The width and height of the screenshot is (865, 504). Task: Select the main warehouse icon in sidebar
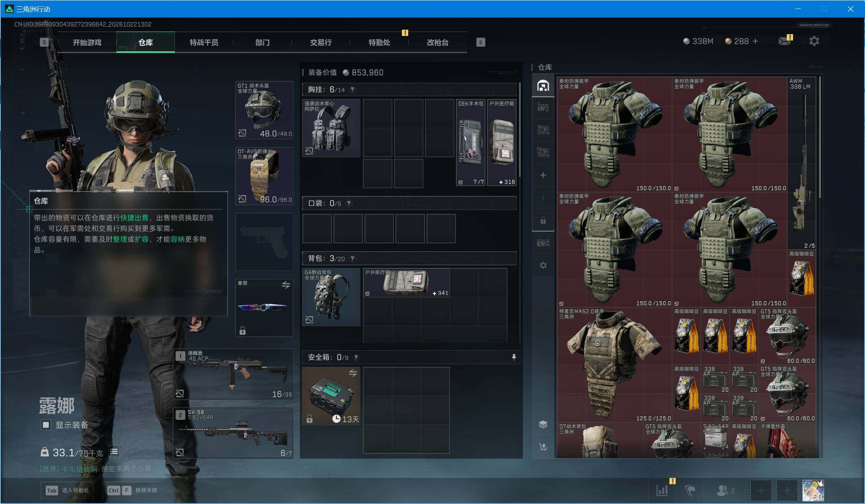click(543, 85)
